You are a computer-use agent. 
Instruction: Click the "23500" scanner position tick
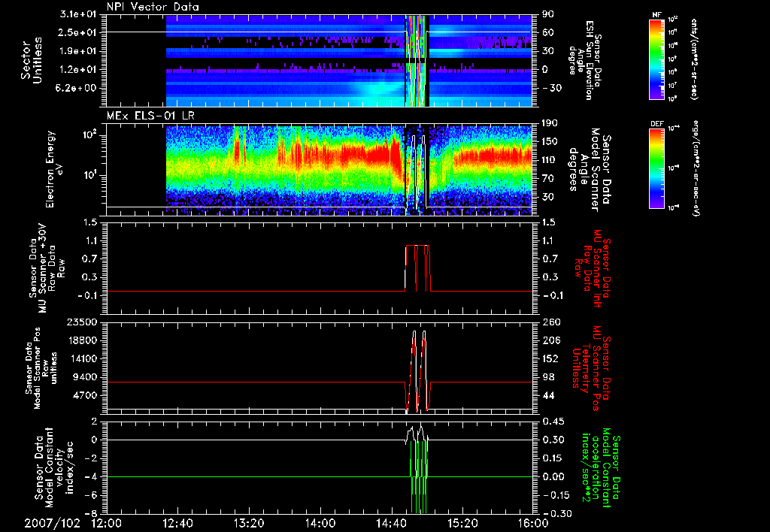(81, 322)
